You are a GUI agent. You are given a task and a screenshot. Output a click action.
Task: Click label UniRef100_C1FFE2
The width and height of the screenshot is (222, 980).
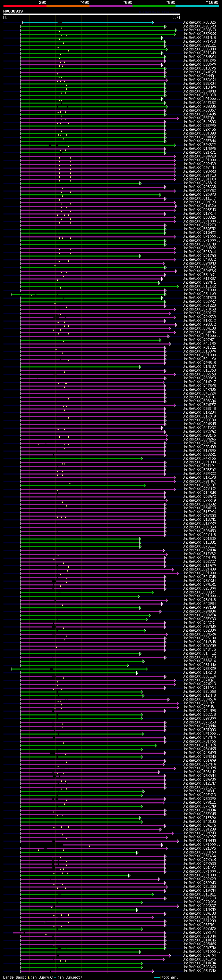199,654
